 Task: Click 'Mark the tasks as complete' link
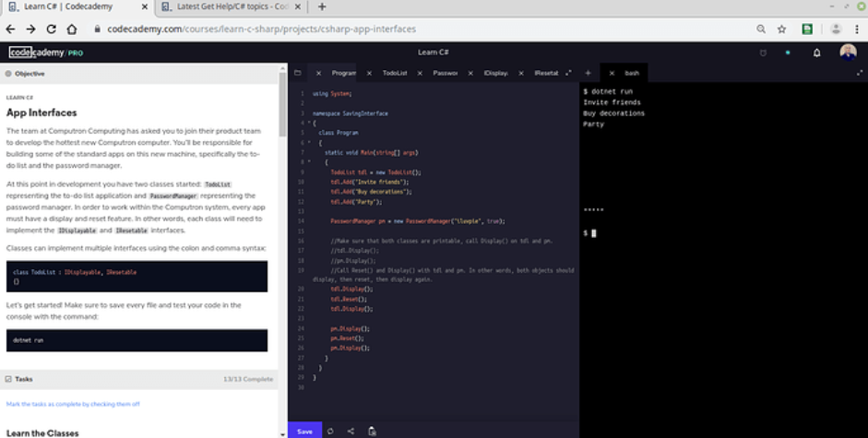(x=73, y=404)
